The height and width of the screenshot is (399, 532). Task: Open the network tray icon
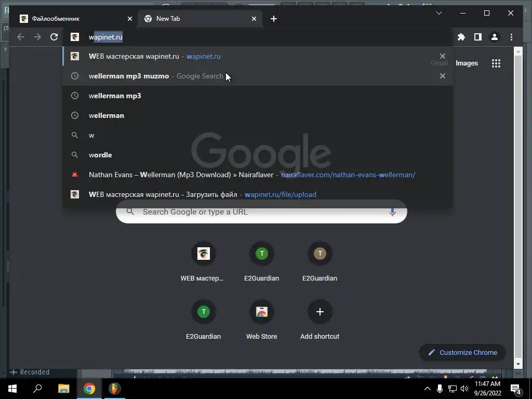pyautogui.click(x=453, y=389)
